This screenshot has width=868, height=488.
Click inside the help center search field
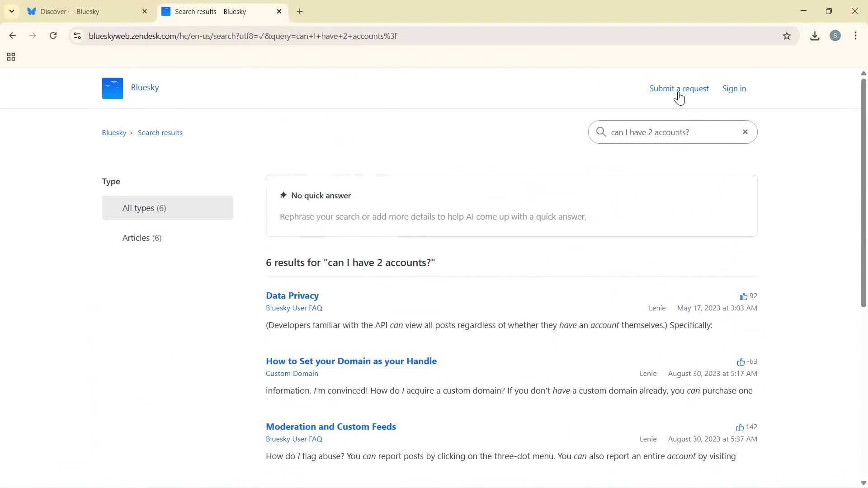pos(669,132)
